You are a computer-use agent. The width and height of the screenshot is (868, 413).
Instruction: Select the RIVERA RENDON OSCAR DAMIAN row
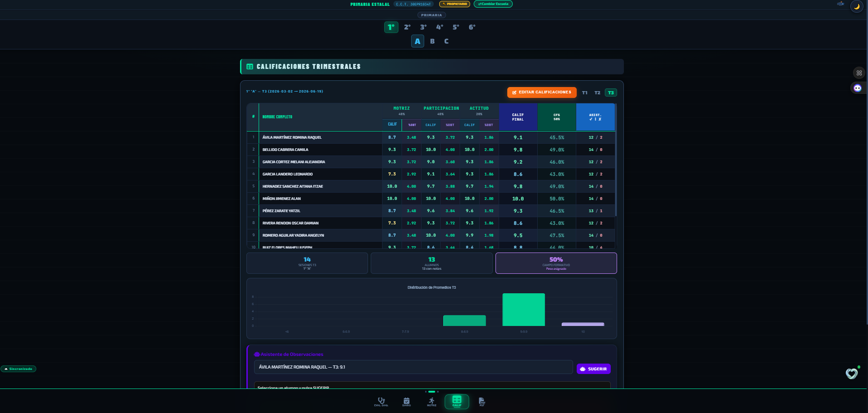click(431, 223)
